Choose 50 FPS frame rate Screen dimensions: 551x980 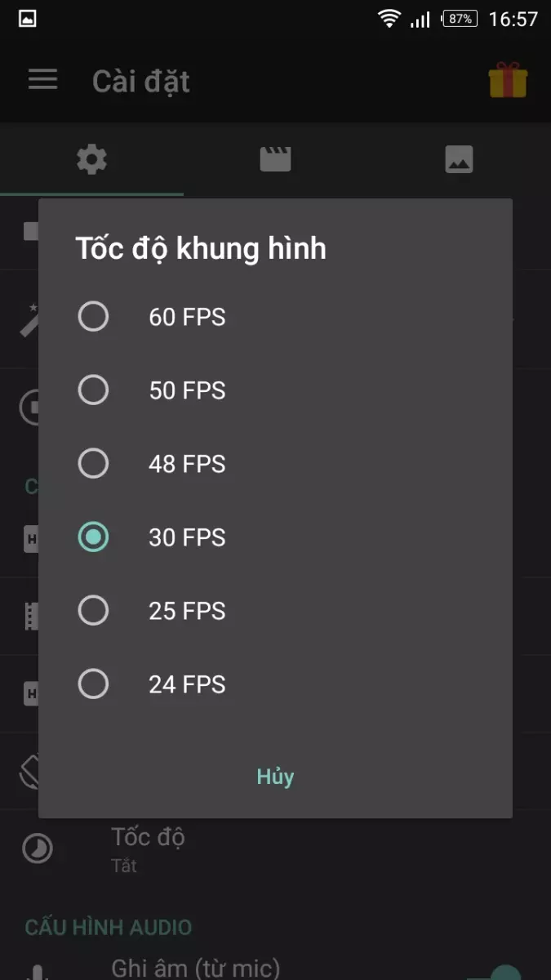pos(93,390)
